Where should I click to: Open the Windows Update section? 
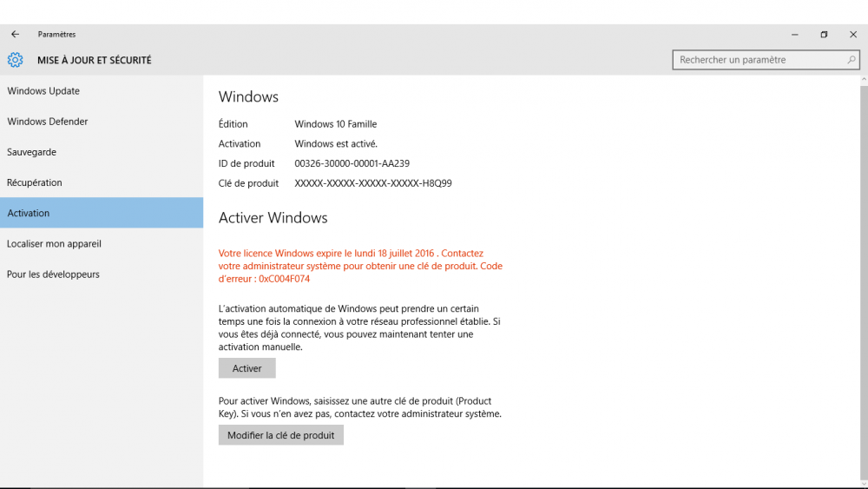[102, 91]
